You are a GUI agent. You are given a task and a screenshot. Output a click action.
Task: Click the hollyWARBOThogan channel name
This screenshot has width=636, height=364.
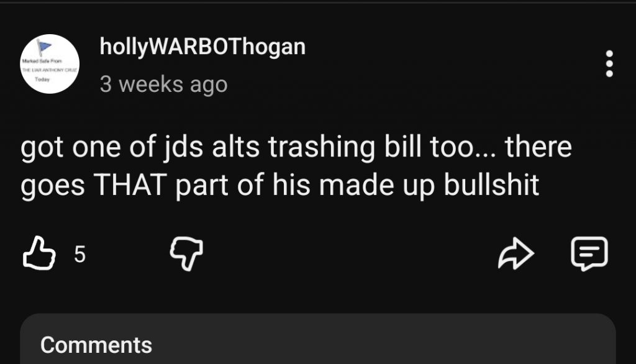(202, 47)
